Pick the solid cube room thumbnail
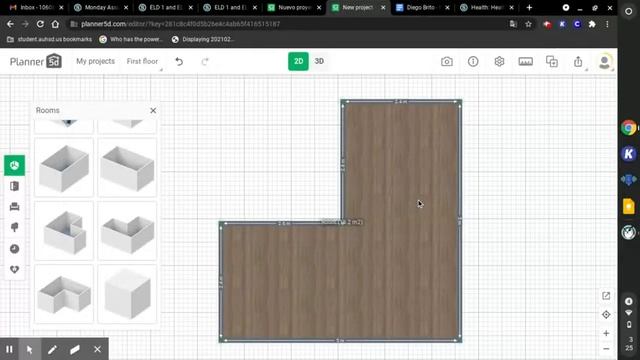 point(127,294)
